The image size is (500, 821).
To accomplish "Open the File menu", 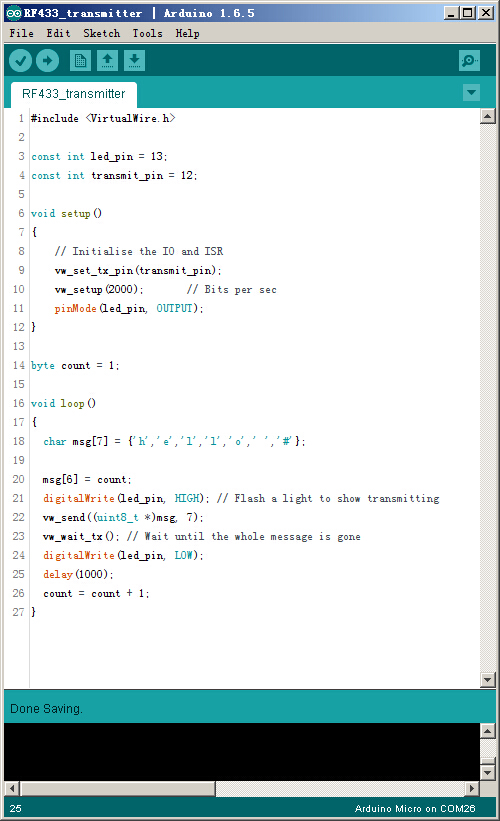I will pyautogui.click(x=21, y=34).
